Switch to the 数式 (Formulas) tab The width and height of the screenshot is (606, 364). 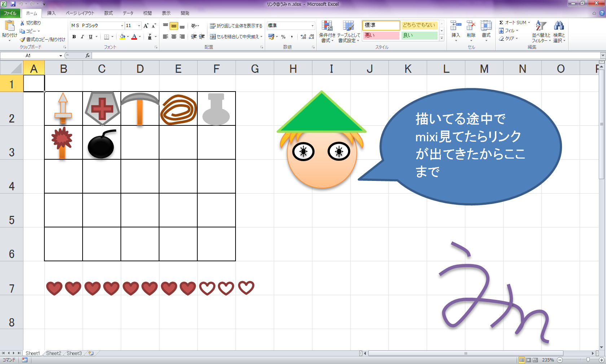(x=109, y=13)
